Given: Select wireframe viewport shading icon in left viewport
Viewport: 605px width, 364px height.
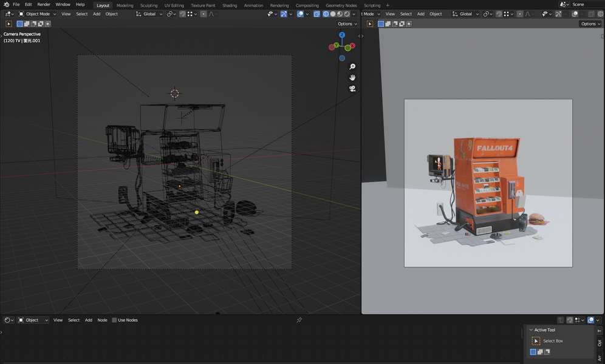Looking at the screenshot, I should 325,14.
